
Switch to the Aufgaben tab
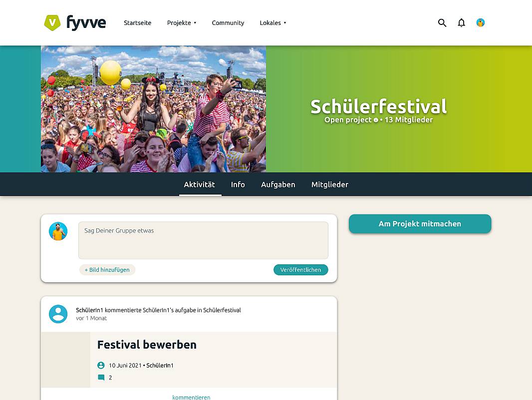[278, 185]
